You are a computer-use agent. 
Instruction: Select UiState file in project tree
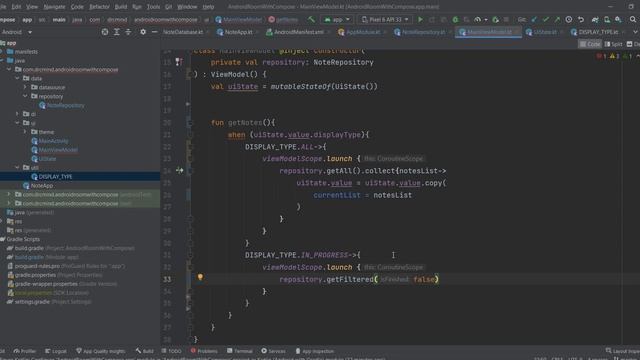pos(47,159)
